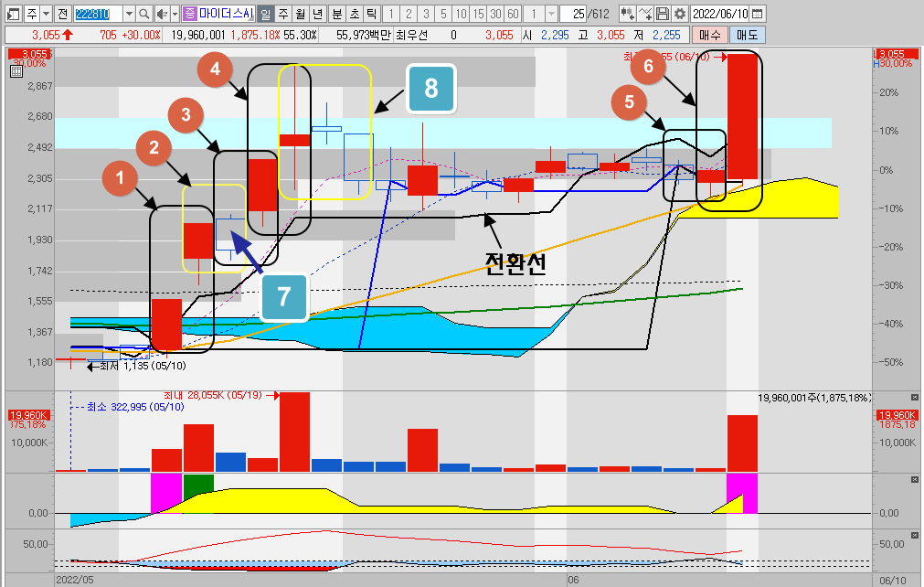This screenshot has height=587, width=924.
Task: Open chart settings gear icon
Action: point(680,14)
